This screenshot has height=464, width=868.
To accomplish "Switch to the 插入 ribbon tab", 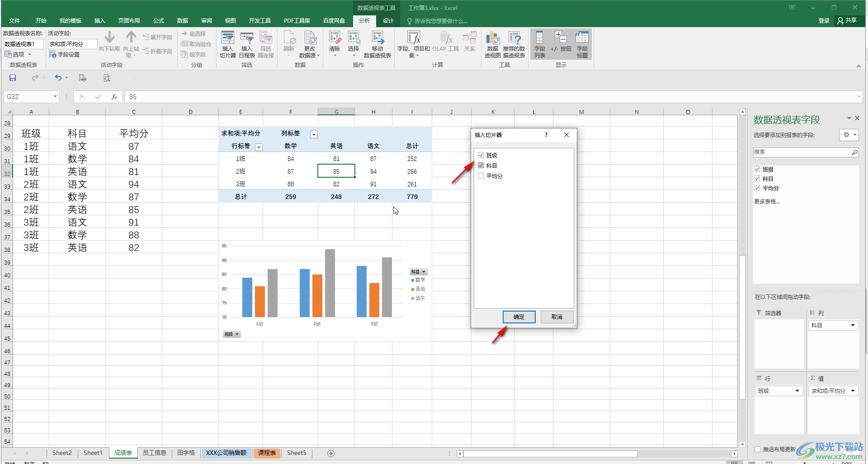I will 99,20.
